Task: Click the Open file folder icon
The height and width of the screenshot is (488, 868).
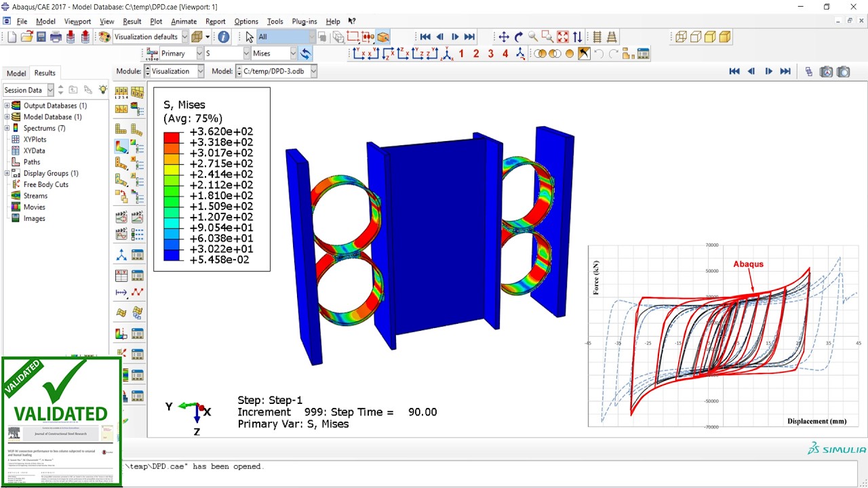Action: [x=26, y=37]
